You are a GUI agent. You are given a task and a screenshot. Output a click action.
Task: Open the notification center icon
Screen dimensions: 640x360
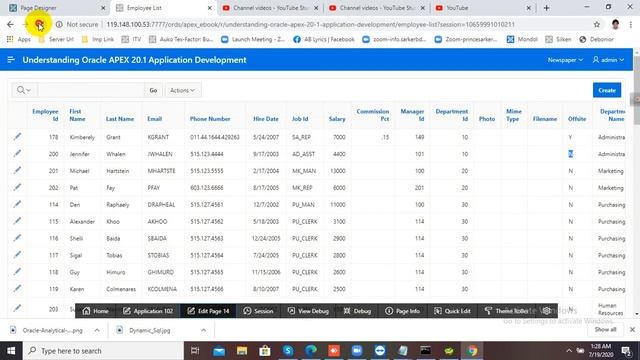click(626, 351)
